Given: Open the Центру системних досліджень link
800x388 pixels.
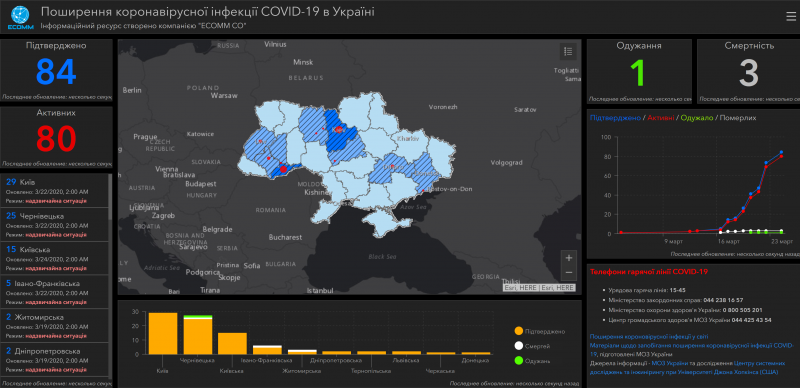Looking at the screenshot, I should pos(689,368).
